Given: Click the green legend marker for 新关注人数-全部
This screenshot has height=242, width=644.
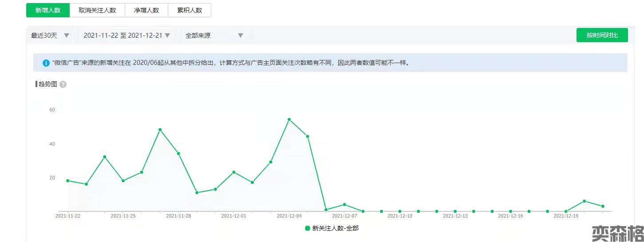Looking at the screenshot, I should 308,228.
